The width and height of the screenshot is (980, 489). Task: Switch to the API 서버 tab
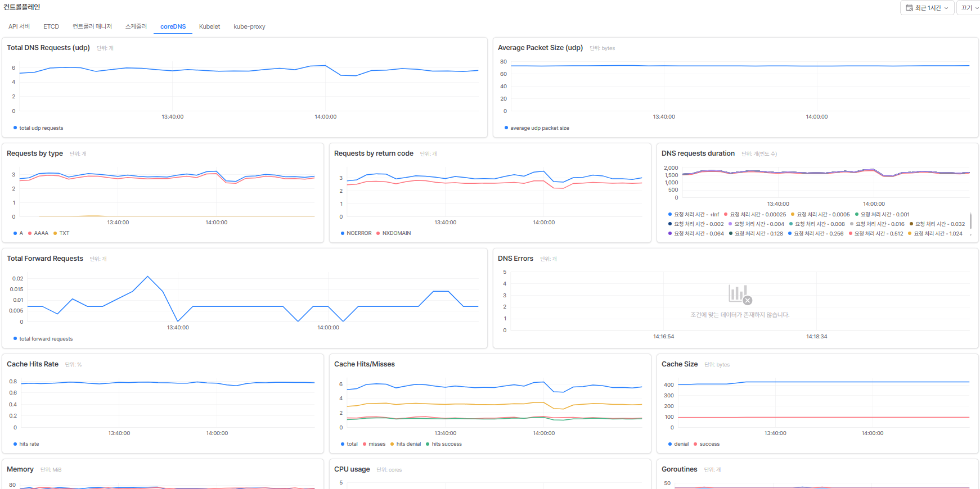pos(19,26)
